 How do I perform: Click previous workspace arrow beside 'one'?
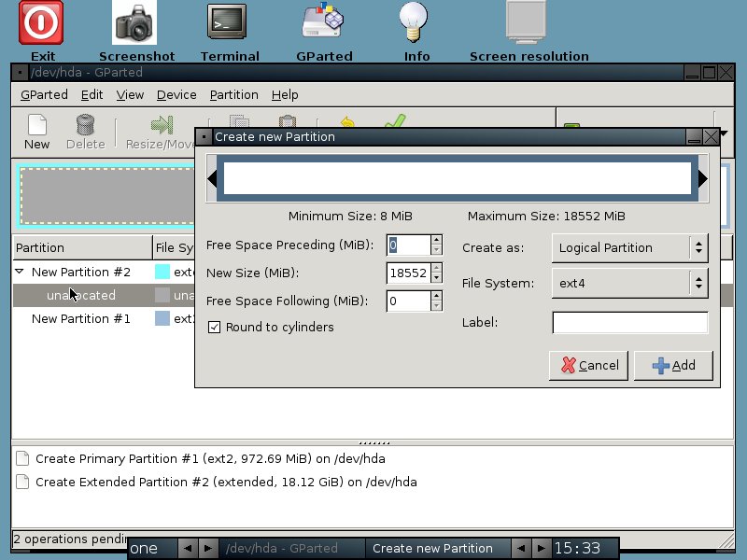point(188,549)
